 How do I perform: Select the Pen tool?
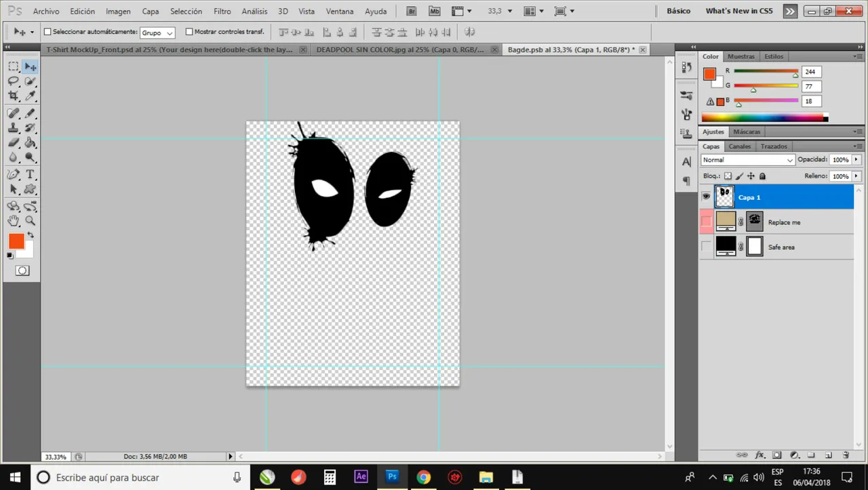[x=13, y=175]
